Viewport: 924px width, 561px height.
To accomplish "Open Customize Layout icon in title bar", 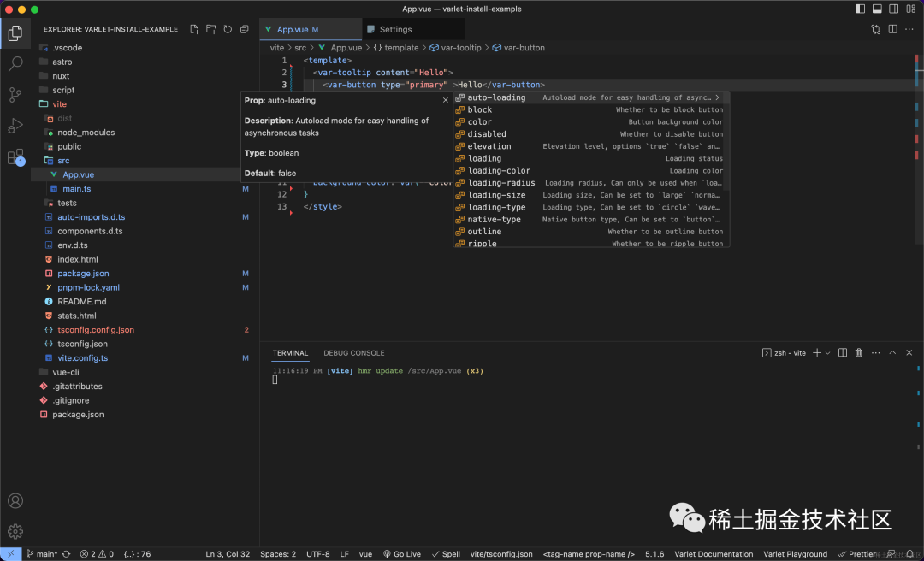I will (x=910, y=9).
